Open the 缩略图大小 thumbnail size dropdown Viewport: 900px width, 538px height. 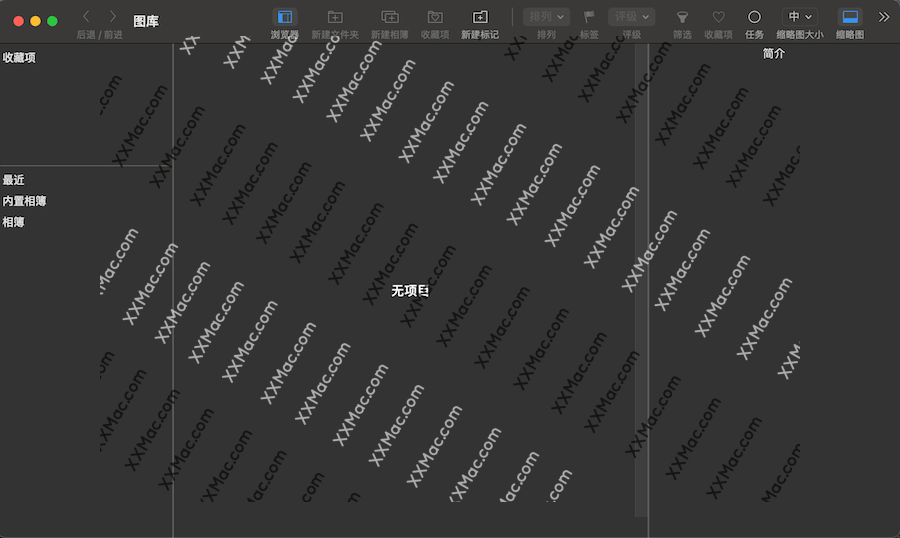[800, 17]
